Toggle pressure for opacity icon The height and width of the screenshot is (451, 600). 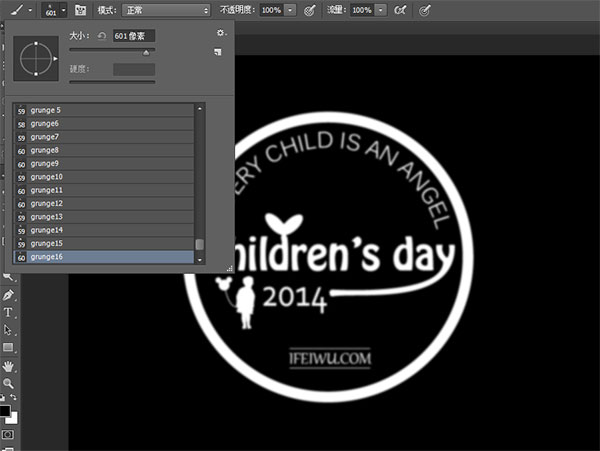(309, 10)
